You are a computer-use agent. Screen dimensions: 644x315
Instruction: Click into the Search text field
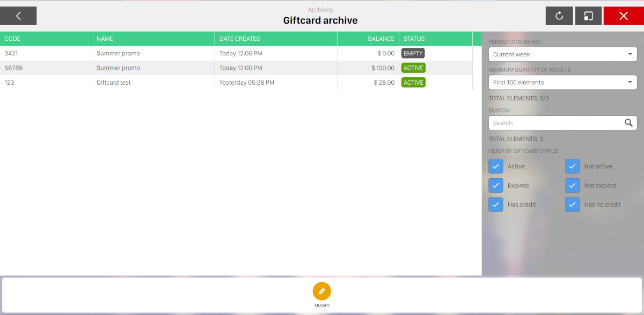553,123
